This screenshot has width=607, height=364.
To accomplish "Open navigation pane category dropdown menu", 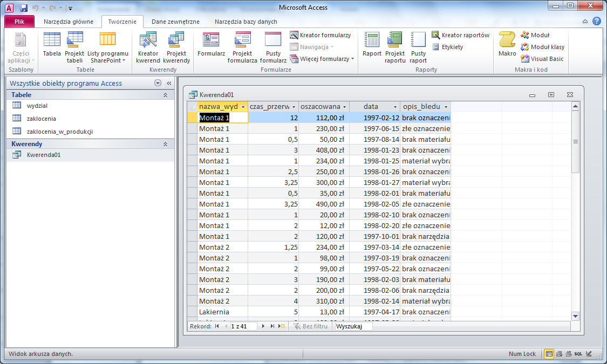I will [158, 83].
